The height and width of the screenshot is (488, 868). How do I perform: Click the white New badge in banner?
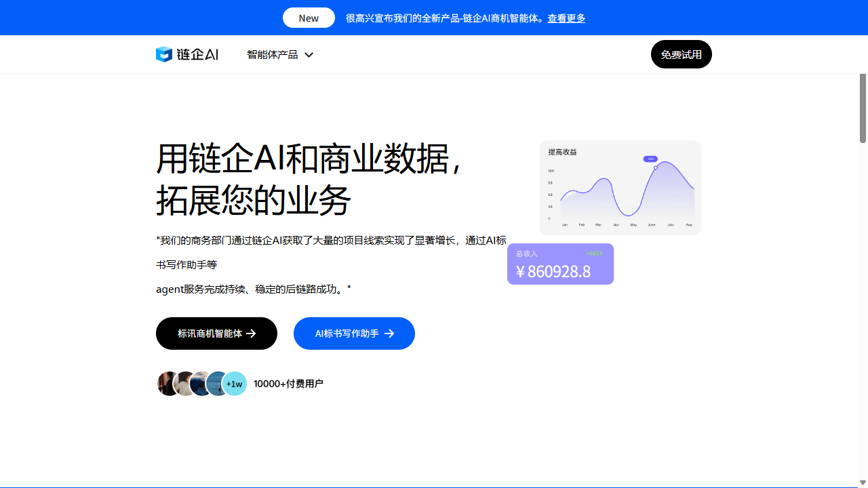point(309,18)
